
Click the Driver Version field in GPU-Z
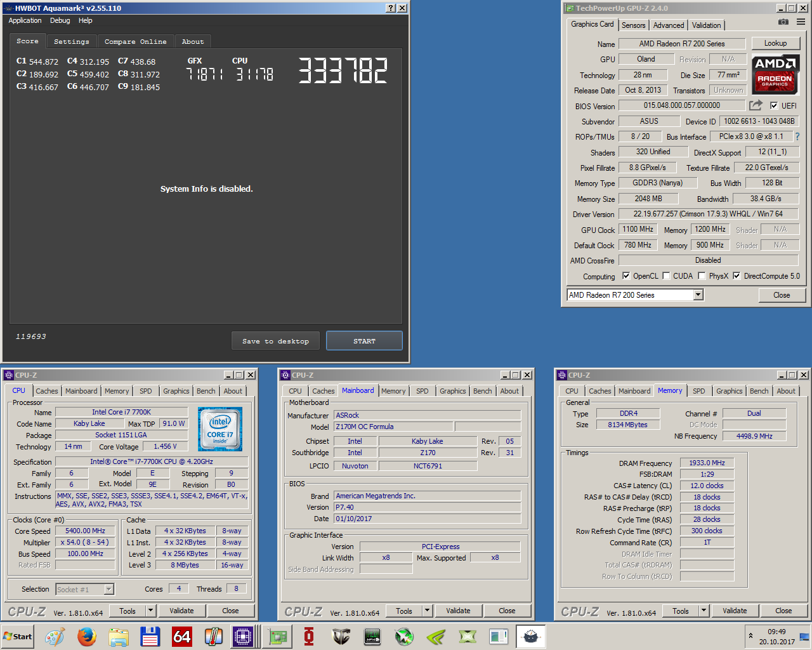(x=707, y=214)
